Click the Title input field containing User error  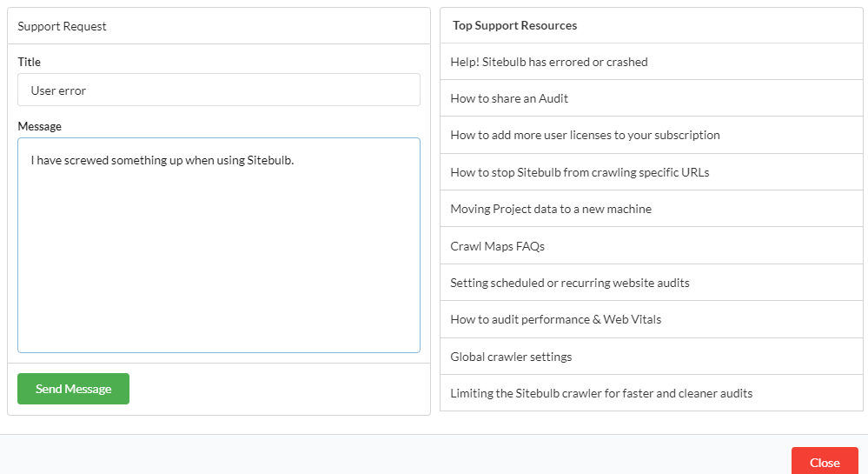tap(219, 90)
